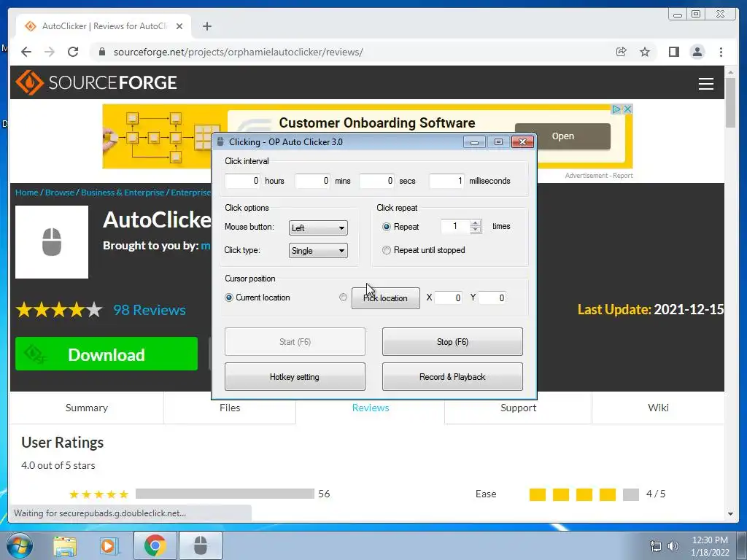
Task: Open Record & Playback
Action: [x=452, y=377]
